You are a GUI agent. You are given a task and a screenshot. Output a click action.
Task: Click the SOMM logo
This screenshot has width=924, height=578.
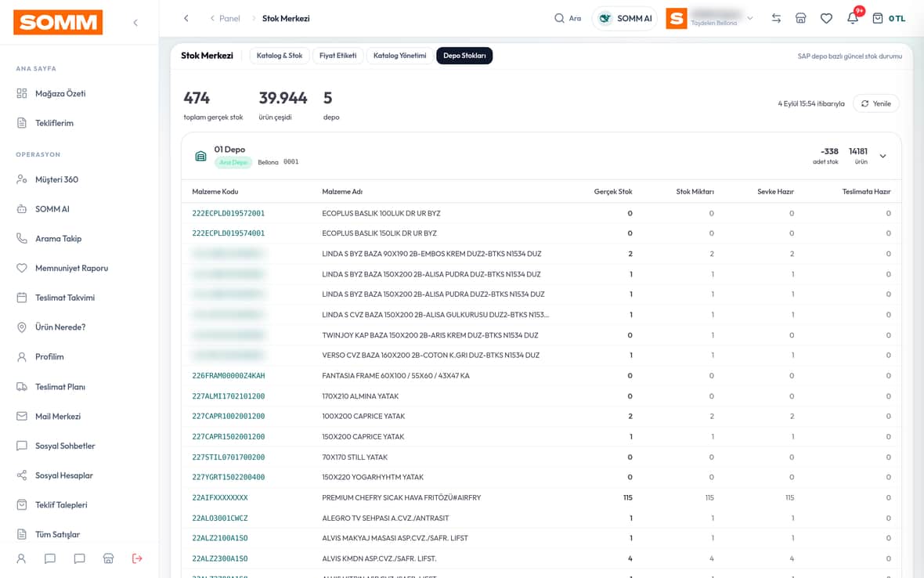coord(58,23)
